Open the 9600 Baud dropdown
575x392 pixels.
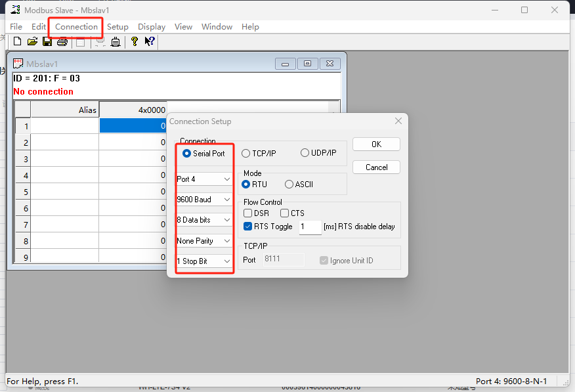(x=204, y=200)
